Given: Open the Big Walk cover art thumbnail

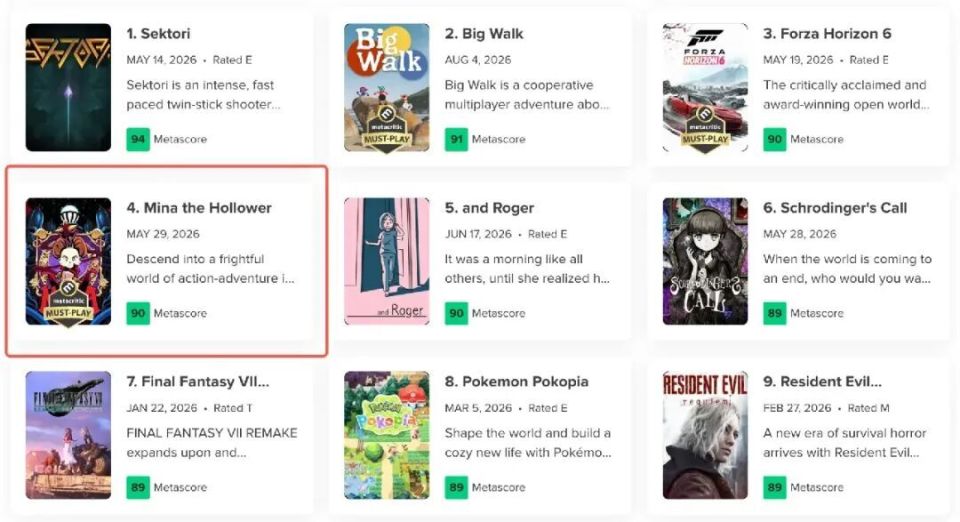Looking at the screenshot, I should [386, 88].
